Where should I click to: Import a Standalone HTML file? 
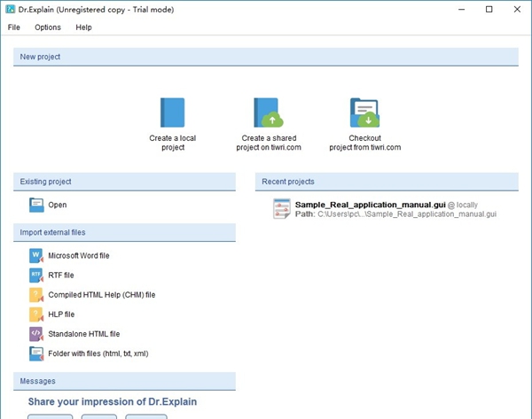tap(84, 334)
